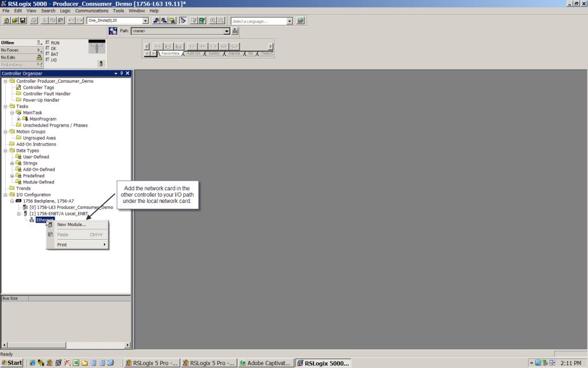Switch to the Add-On instruction tab

tap(194, 53)
